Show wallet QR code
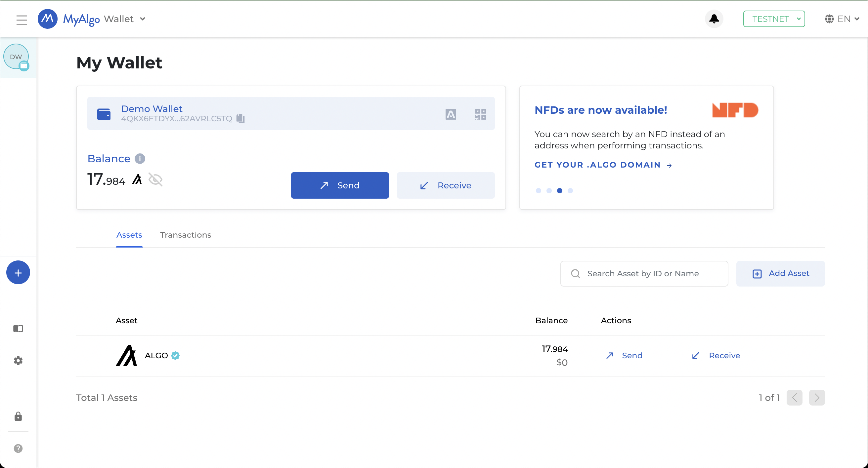Screen dimensions: 868x468 pos(481,114)
